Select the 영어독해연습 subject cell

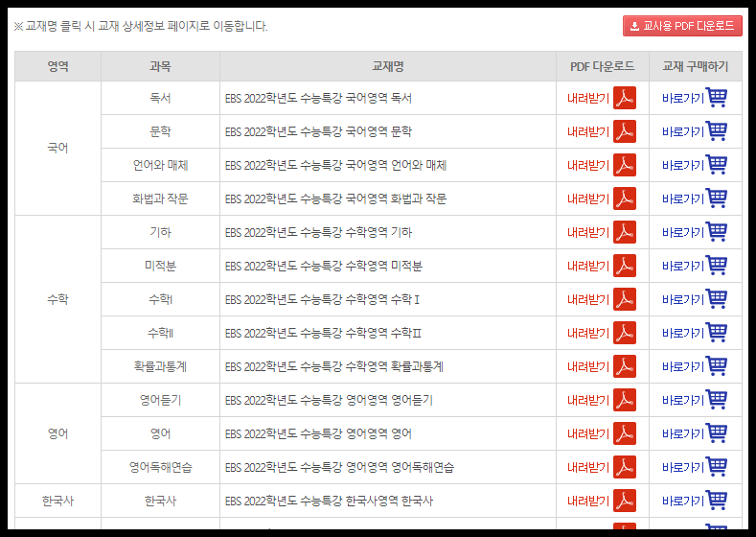(161, 467)
